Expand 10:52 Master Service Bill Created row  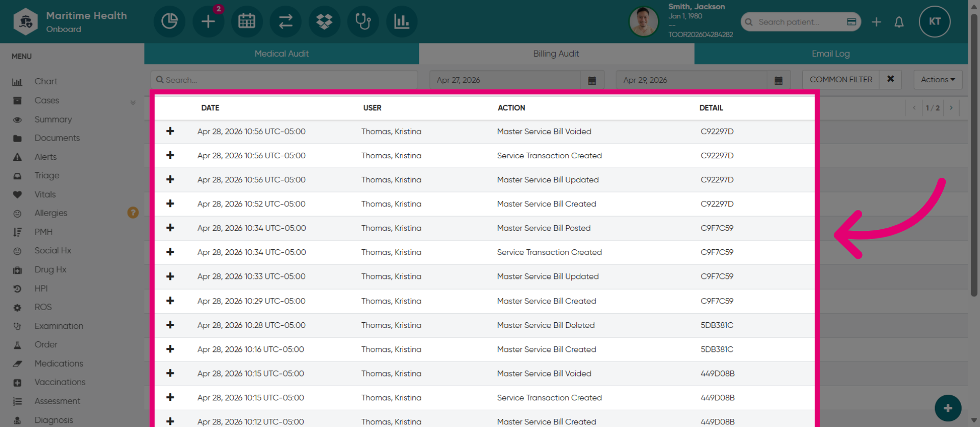pyautogui.click(x=170, y=203)
